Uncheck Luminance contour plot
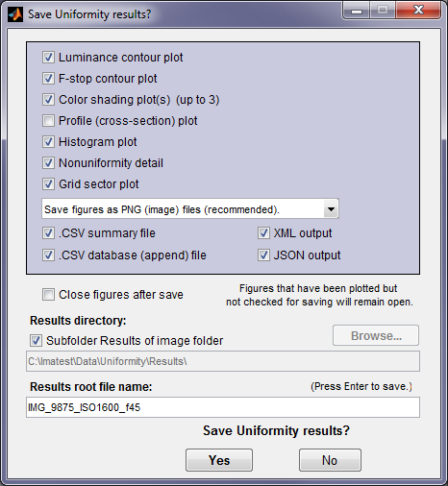This screenshot has height=486, width=448. coord(48,58)
